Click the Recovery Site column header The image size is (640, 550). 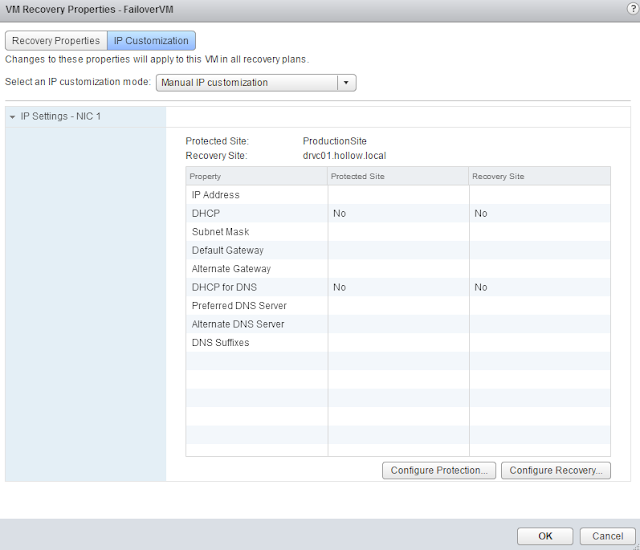(x=540, y=176)
